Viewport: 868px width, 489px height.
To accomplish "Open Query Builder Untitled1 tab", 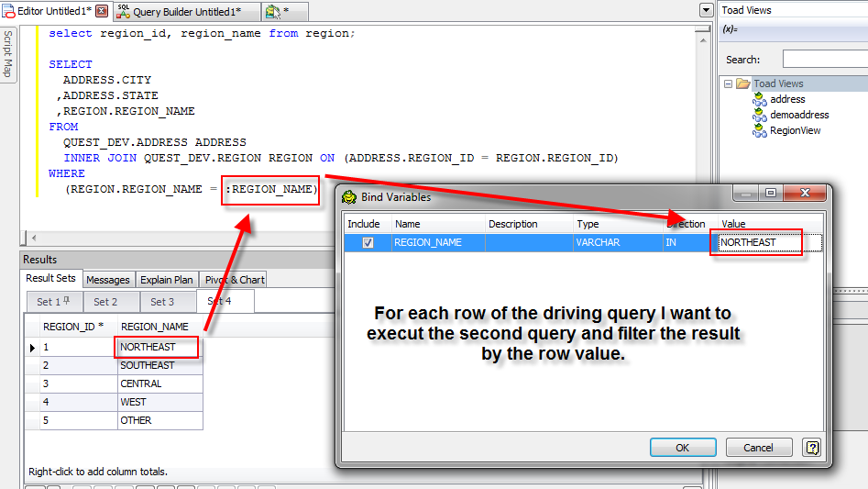I will pyautogui.click(x=187, y=11).
